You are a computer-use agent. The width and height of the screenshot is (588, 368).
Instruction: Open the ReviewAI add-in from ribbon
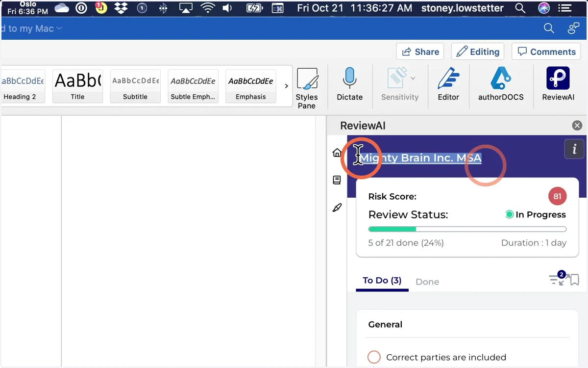[x=558, y=84]
